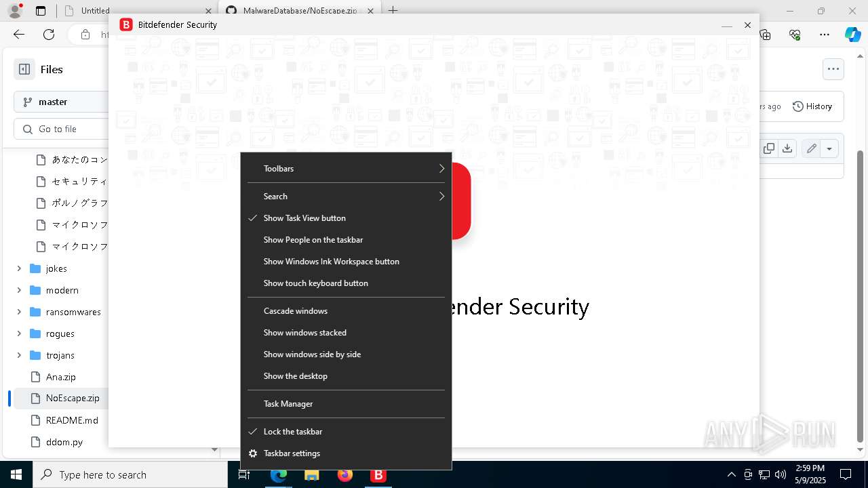Expand the jokes folder
868x488 pixels.
point(19,268)
